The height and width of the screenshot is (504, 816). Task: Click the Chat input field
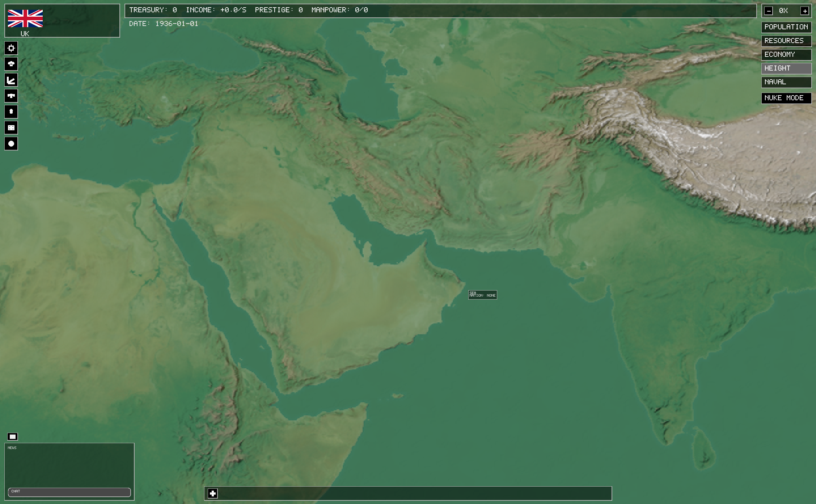(69, 492)
